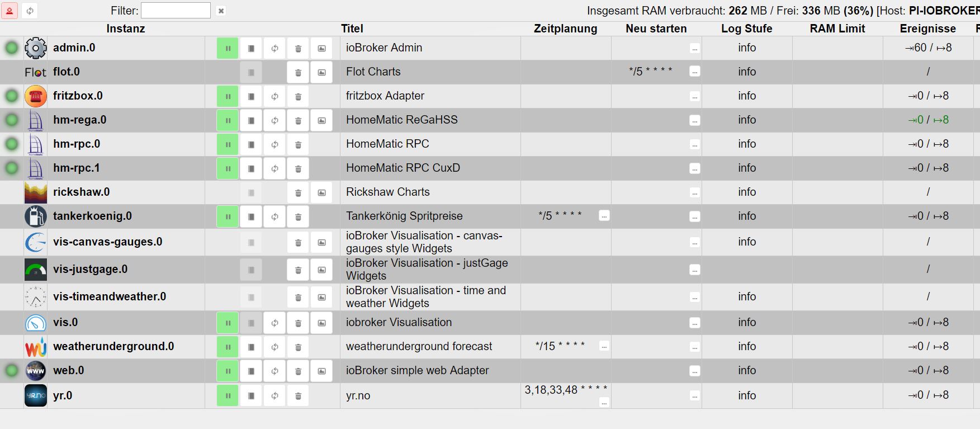This screenshot has height=429, width=980.
Task: Open configuration of yr.0 instance
Action: (251, 396)
